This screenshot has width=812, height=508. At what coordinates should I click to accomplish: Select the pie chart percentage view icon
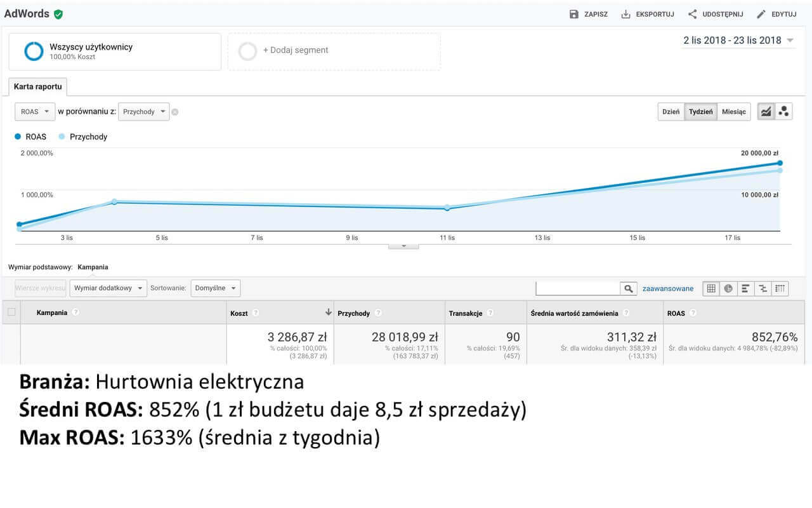pyautogui.click(x=728, y=288)
